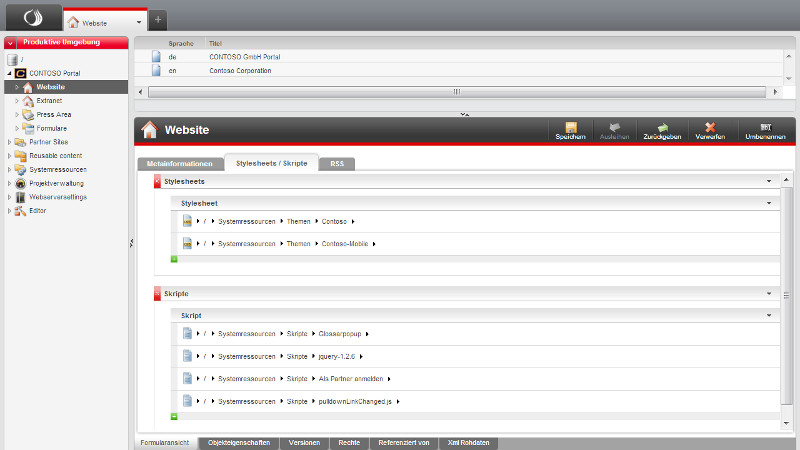The width and height of the screenshot is (800, 450).
Task: Select the CONTOSO GmbH Portal title link
Action: click(244, 57)
